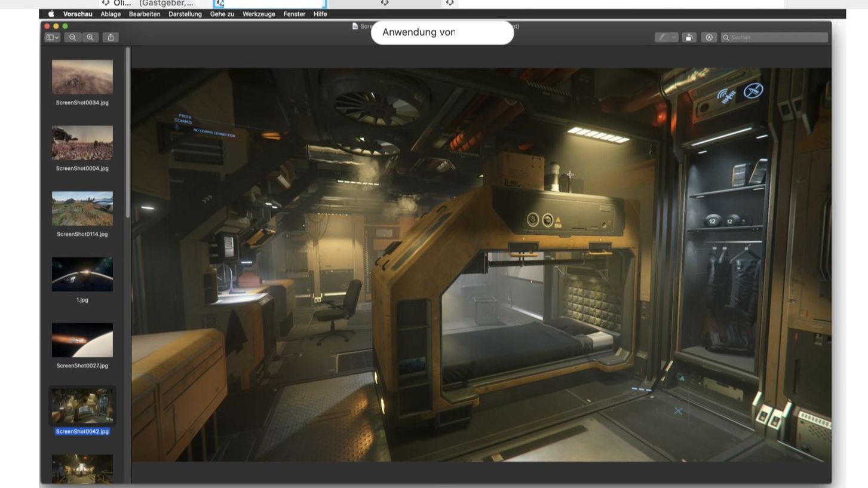The height and width of the screenshot is (488, 868).
Task: Open the Apple menu
Action: point(51,14)
